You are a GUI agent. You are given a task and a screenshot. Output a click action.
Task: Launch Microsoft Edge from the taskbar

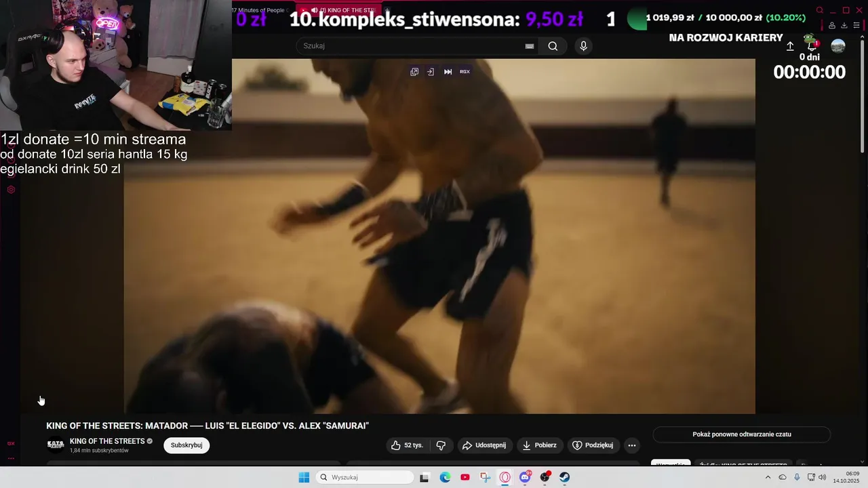(x=445, y=477)
